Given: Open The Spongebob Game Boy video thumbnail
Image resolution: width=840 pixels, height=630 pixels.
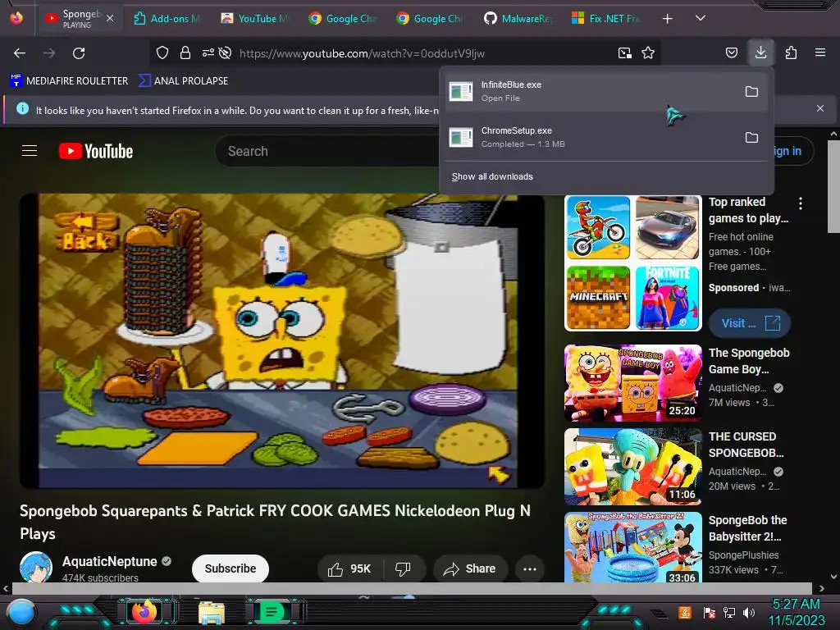Looking at the screenshot, I should coord(632,383).
